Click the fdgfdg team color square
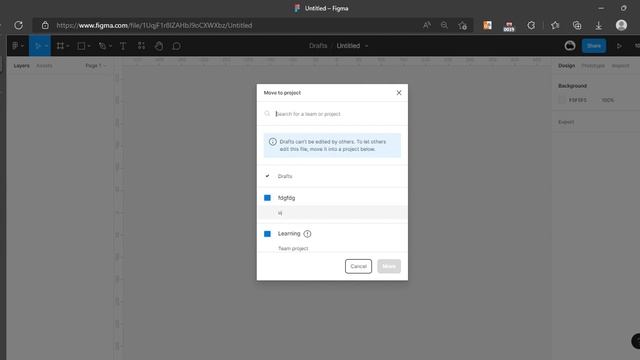 click(x=267, y=198)
